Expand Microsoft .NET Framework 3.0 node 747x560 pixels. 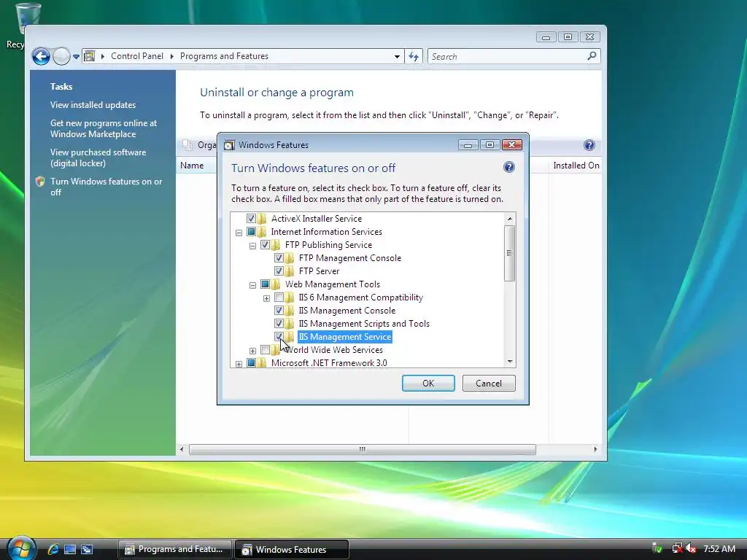tap(239, 364)
